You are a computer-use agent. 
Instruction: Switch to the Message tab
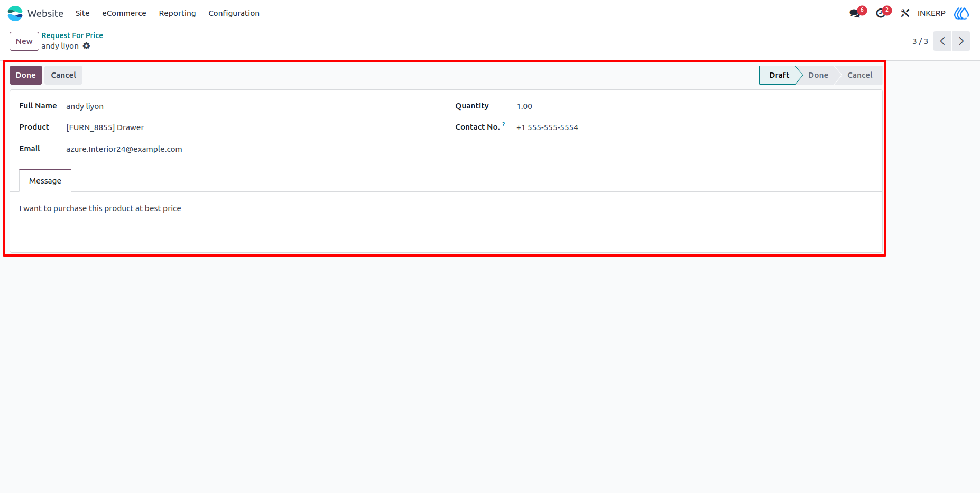45,181
